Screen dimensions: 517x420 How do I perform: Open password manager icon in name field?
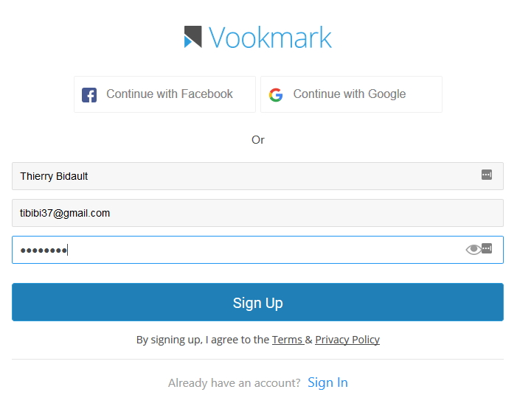point(487,175)
